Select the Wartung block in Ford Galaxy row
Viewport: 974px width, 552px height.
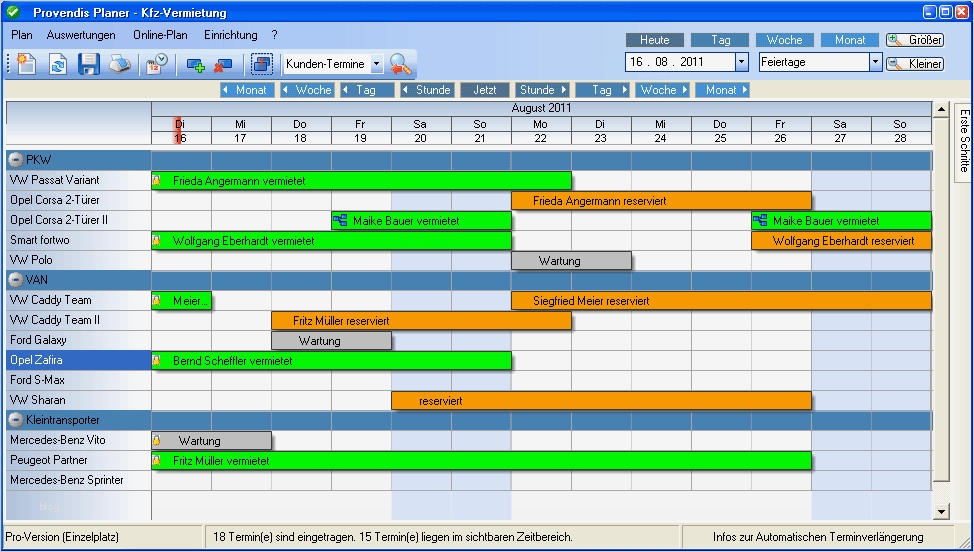tap(332, 341)
